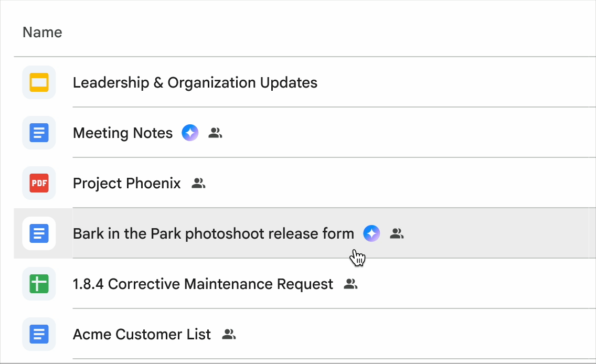596x364 pixels.
Task: Click the shared people icon beside Acme Customer List
Action: pyautogui.click(x=229, y=334)
